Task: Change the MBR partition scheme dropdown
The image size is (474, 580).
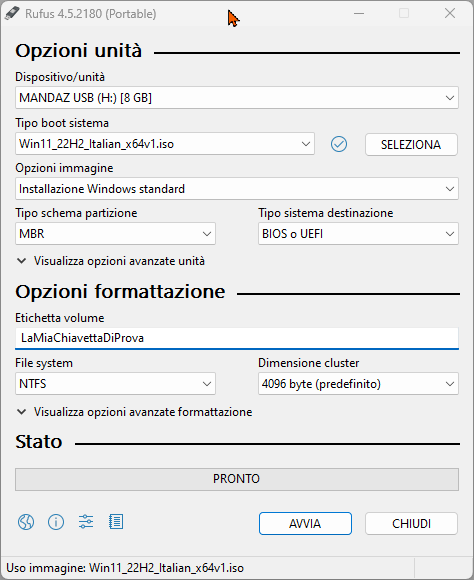Action: (115, 233)
